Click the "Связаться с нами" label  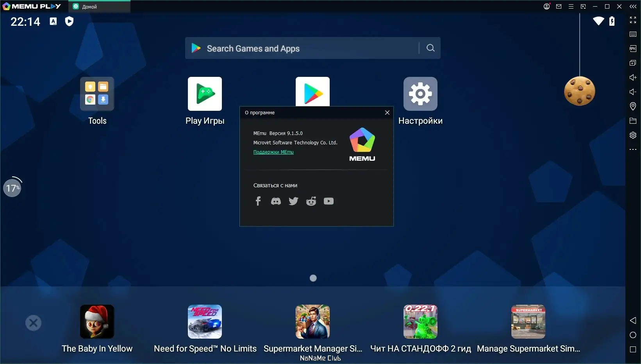pos(275,185)
